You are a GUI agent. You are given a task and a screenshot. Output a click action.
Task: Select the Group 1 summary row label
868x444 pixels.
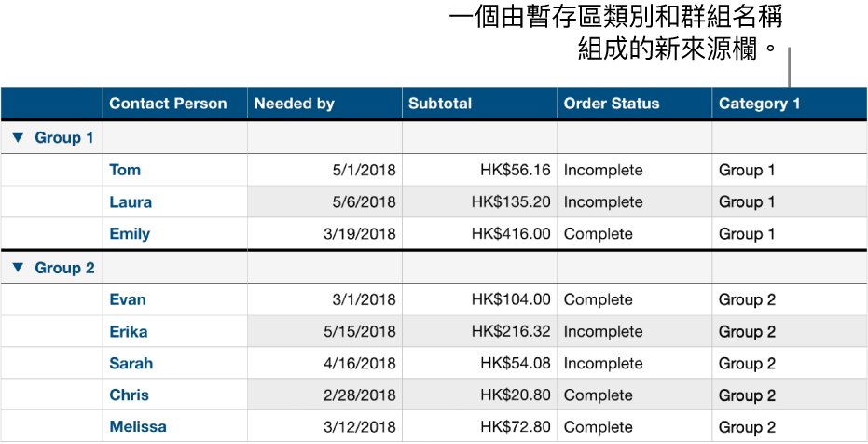pos(64,138)
